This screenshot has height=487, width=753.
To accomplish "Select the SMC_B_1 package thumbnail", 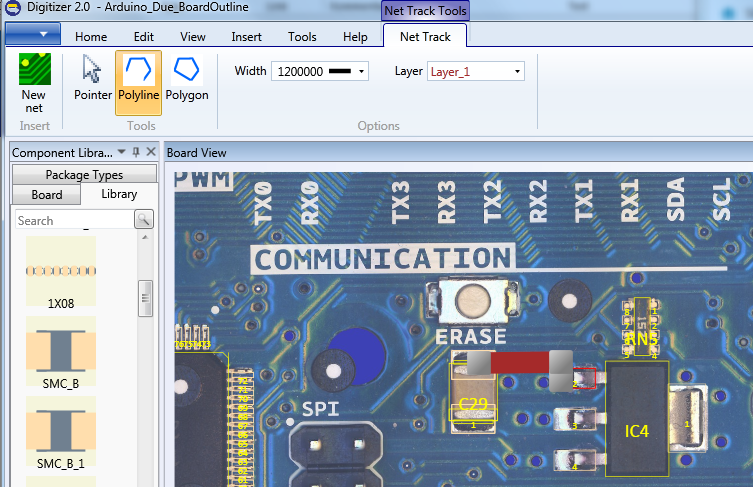I will point(61,432).
